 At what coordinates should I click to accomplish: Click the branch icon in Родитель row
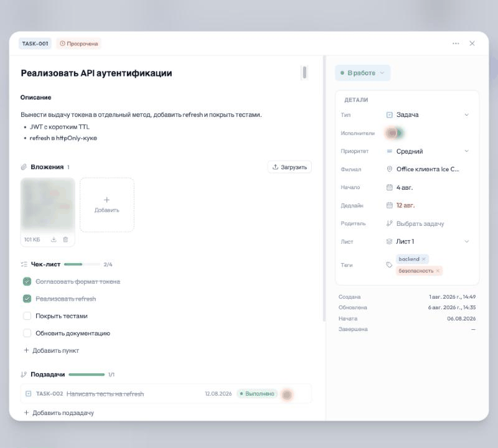tap(390, 223)
